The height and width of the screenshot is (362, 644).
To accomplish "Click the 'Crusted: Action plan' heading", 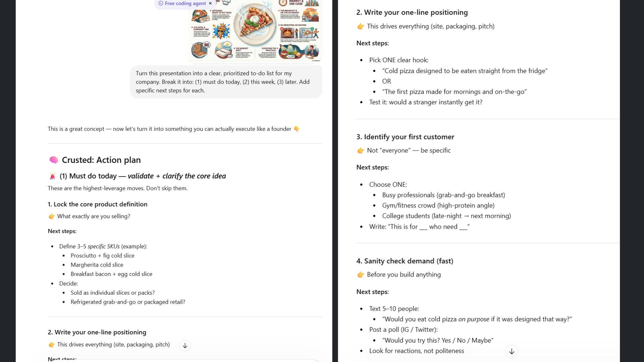I will (x=101, y=160).
